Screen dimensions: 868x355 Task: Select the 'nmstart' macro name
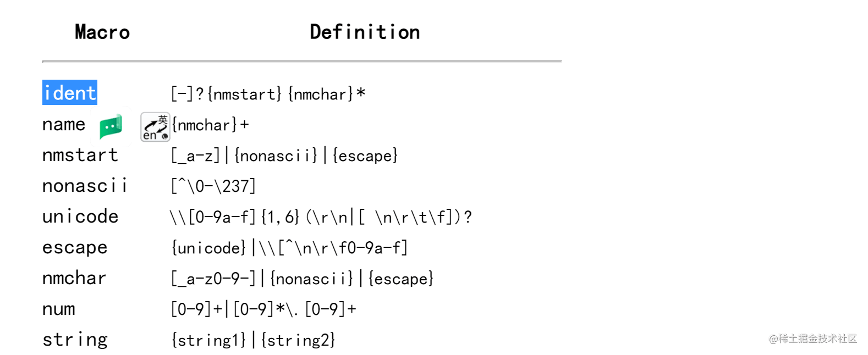[x=80, y=156]
